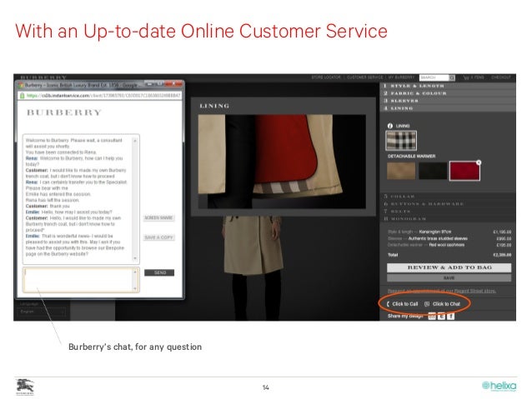
Task: Expand step 1 Style & Length
Action: [x=448, y=86]
